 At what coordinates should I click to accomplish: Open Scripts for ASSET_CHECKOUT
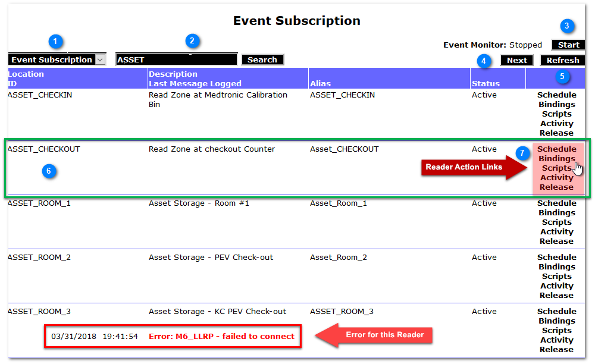click(x=557, y=168)
